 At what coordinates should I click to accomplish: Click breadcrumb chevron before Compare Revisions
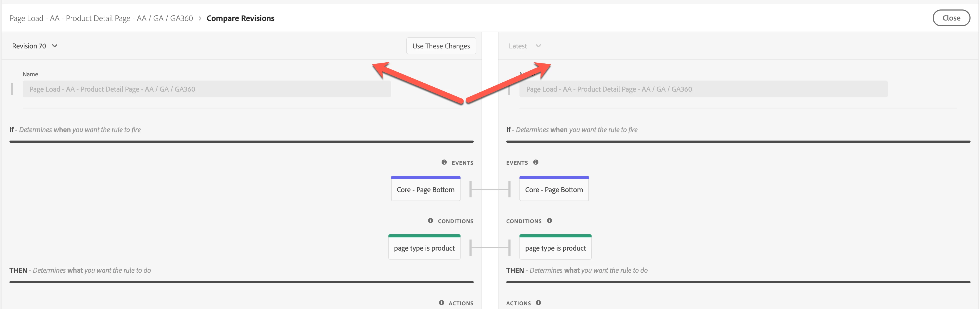pos(200,18)
